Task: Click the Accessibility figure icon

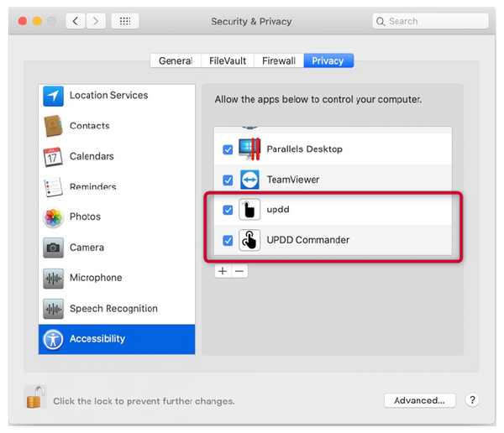Action: point(53,340)
